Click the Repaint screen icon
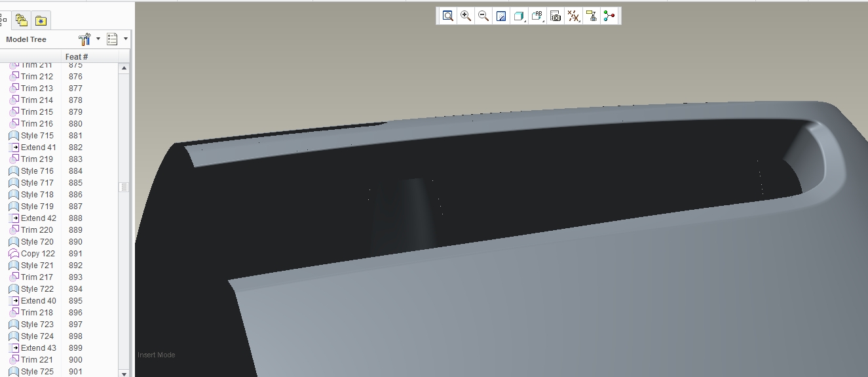Viewport: 868px width, 377px height. coord(501,16)
